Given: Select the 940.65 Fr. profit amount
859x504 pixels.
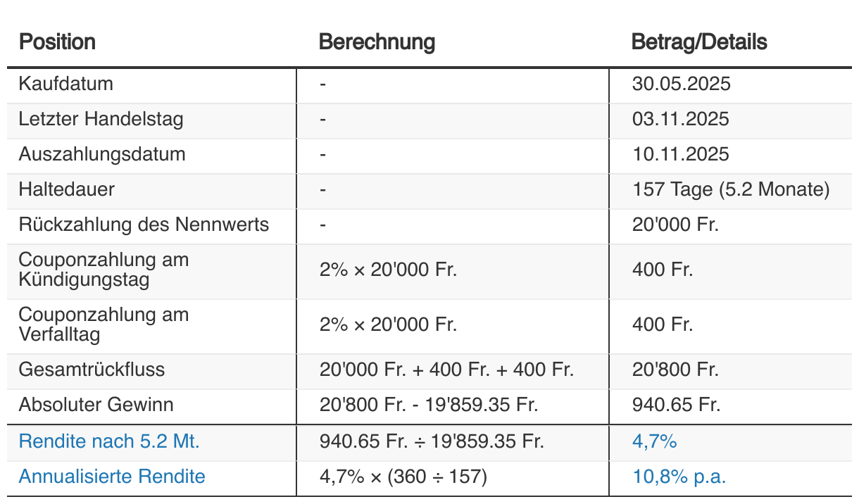Looking at the screenshot, I should click(674, 405).
